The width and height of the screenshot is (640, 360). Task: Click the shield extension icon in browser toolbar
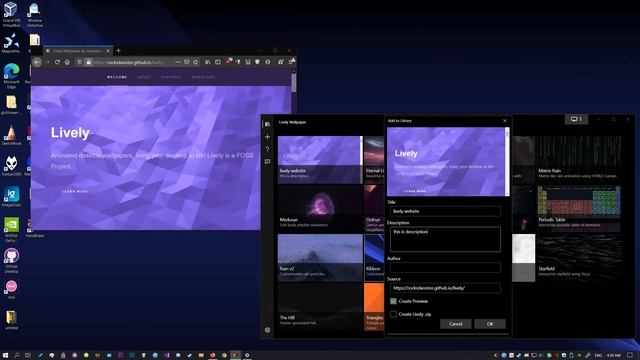click(x=258, y=62)
